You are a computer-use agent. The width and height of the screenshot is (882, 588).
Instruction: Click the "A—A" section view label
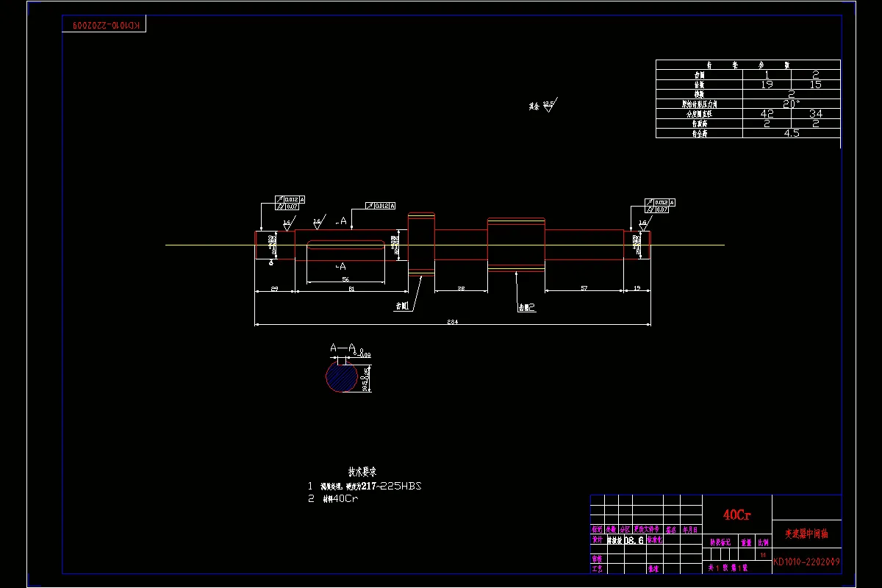coord(343,348)
